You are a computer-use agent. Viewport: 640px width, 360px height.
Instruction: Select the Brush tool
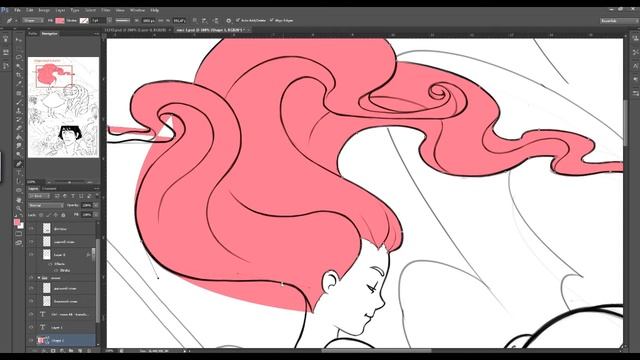pos(19,102)
